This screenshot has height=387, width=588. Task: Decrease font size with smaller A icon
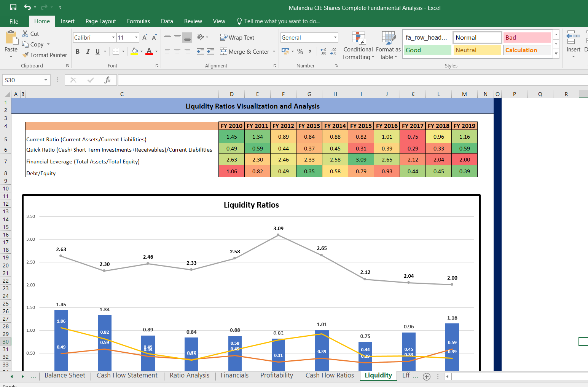tap(154, 37)
